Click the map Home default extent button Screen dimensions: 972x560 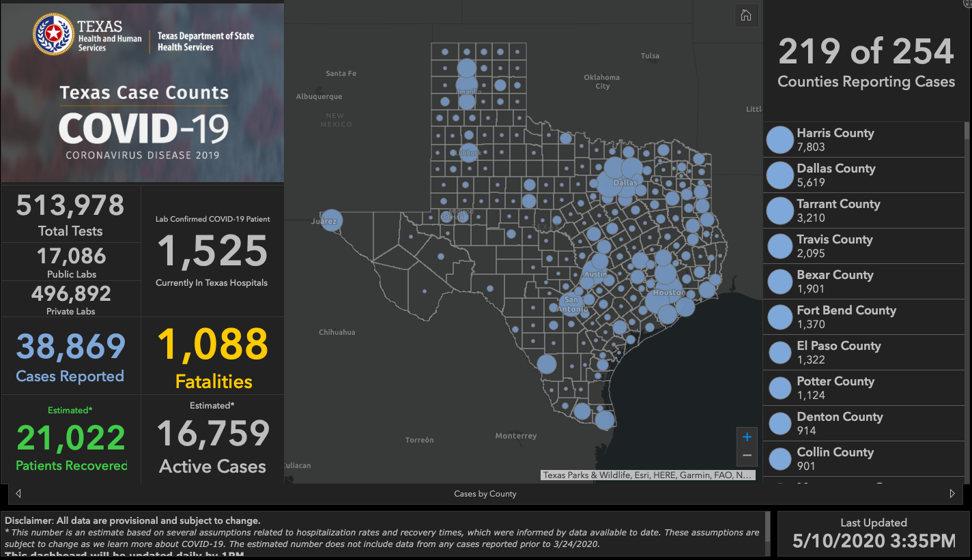746,16
